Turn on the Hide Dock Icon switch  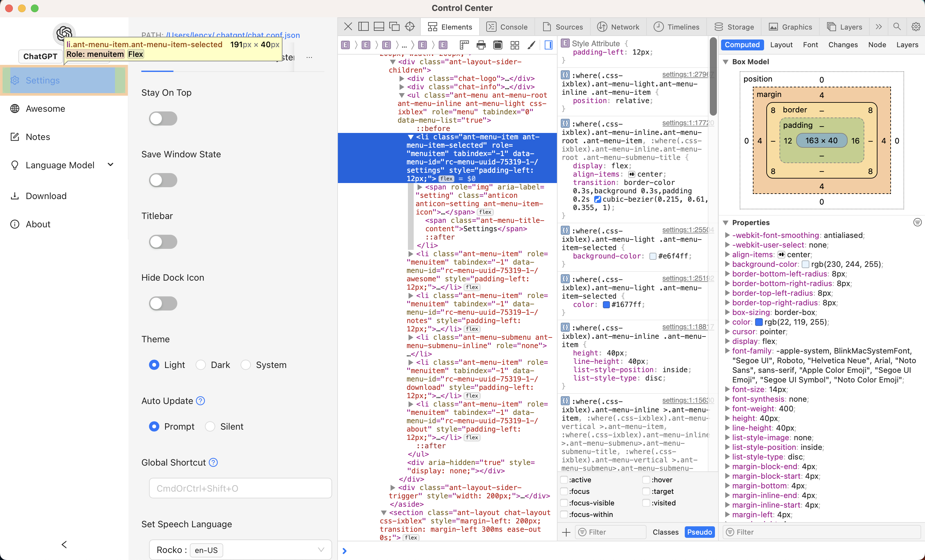tap(163, 303)
